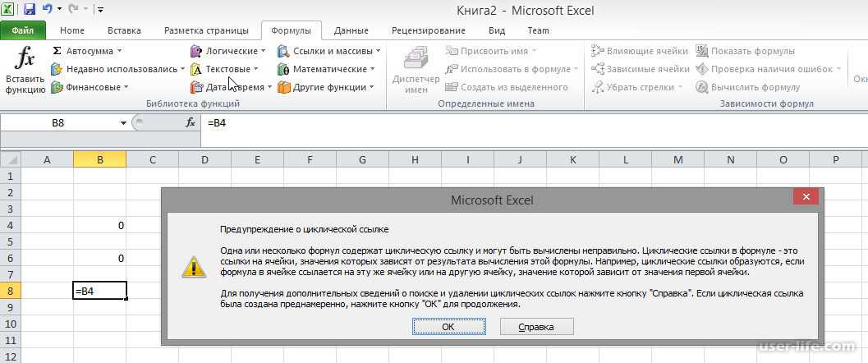
Task: Click Зависимые ячейки
Action: point(641,69)
